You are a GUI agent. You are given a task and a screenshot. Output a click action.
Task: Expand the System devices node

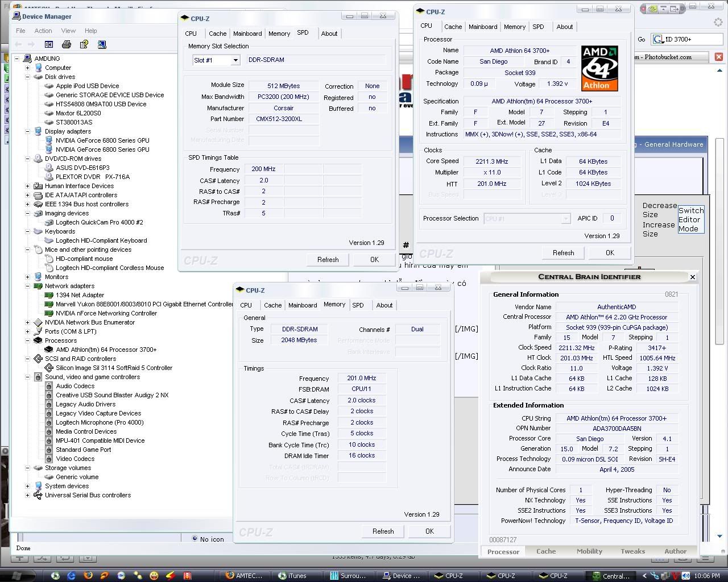[x=27, y=486]
